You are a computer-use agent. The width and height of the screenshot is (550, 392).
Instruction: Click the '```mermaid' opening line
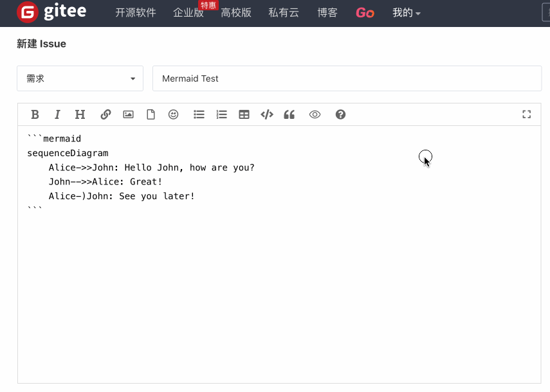click(54, 139)
